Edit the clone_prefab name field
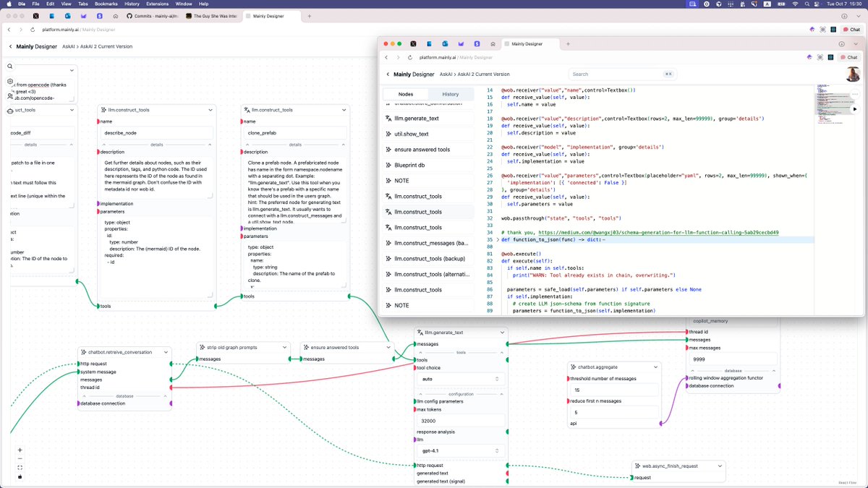 pyautogui.click(x=297, y=133)
